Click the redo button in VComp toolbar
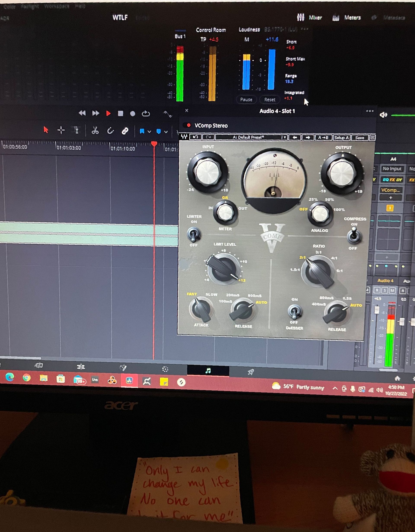 [208, 137]
